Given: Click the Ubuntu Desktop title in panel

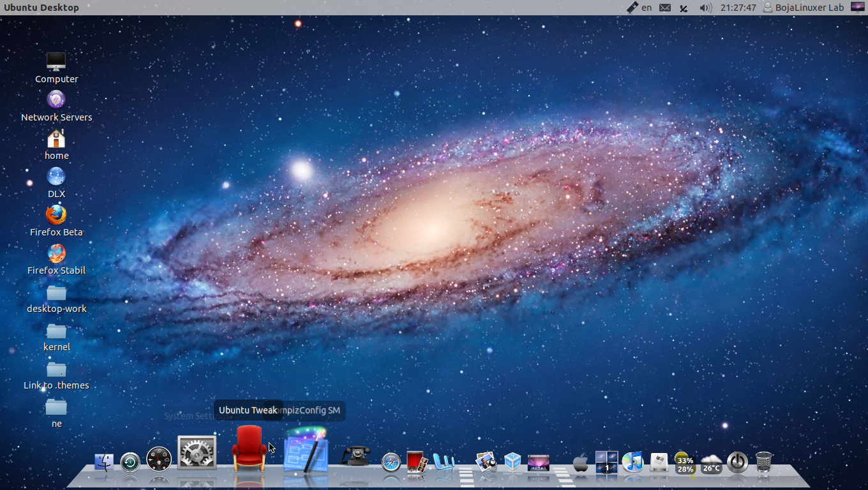Looking at the screenshot, I should click(41, 8).
